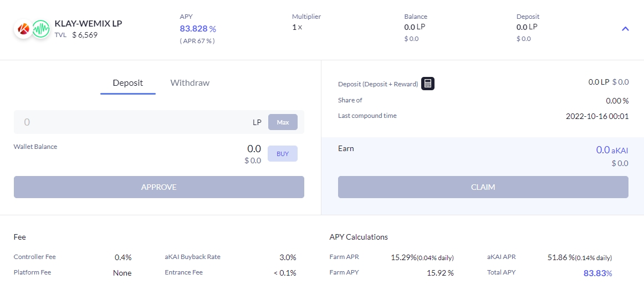This screenshot has height=290, width=644.
Task: Click the aKAI Buyback Rate label
Action: pos(192,257)
